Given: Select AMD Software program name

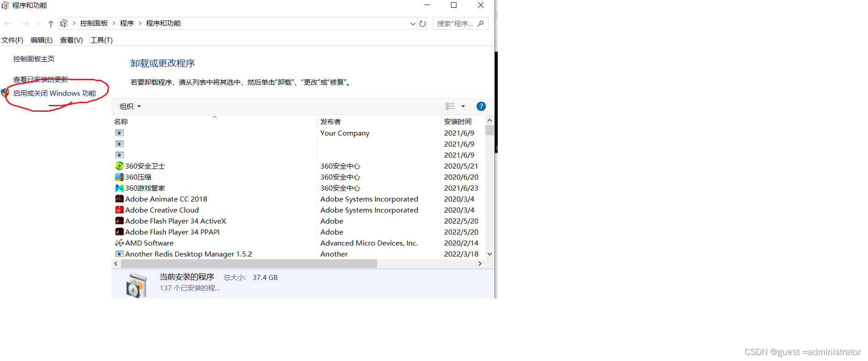Looking at the screenshot, I should tap(149, 243).
